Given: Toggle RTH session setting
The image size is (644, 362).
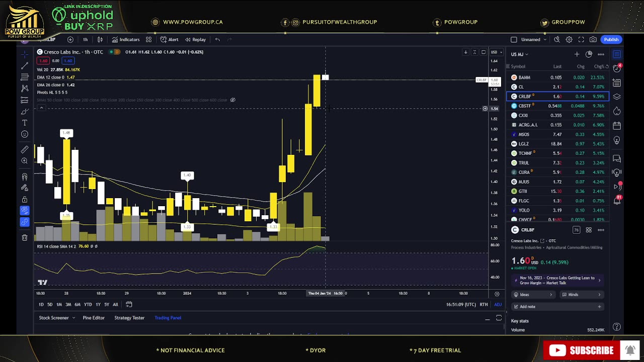Looking at the screenshot, I should click(x=484, y=304).
